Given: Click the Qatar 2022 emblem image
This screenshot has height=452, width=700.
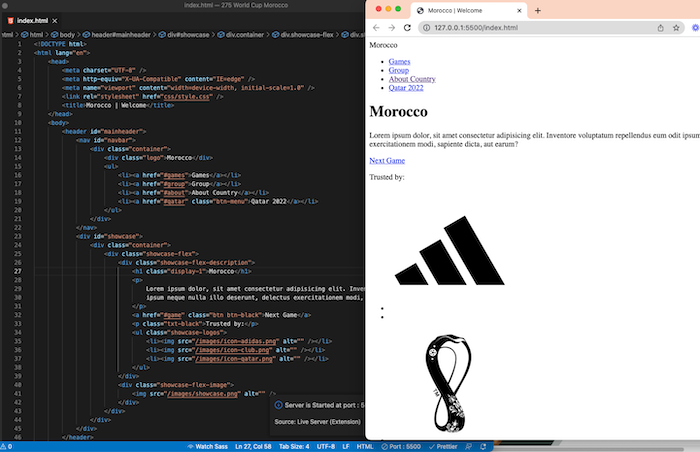Looking at the screenshot, I should click(448, 383).
